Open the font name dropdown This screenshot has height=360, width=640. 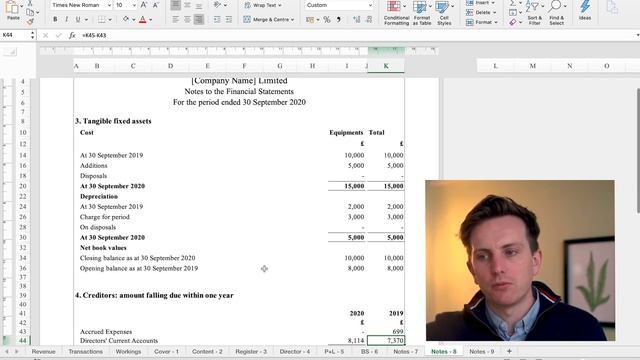pos(109,5)
